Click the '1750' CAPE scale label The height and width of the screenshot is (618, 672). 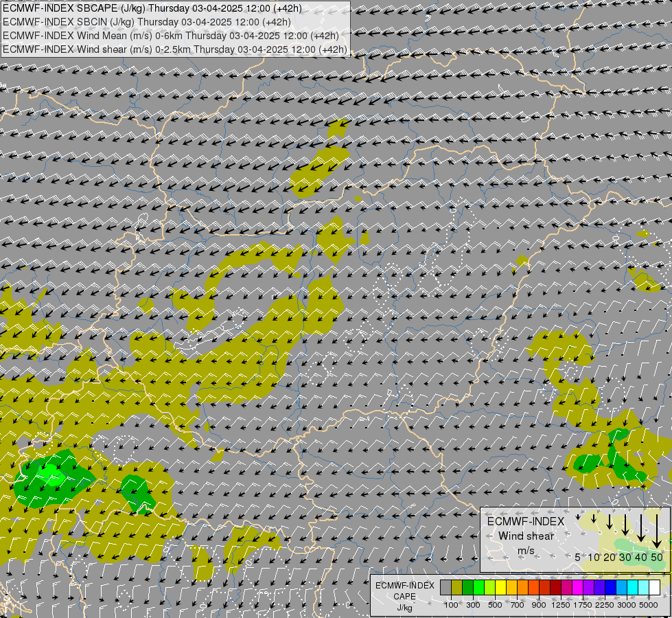(x=583, y=605)
